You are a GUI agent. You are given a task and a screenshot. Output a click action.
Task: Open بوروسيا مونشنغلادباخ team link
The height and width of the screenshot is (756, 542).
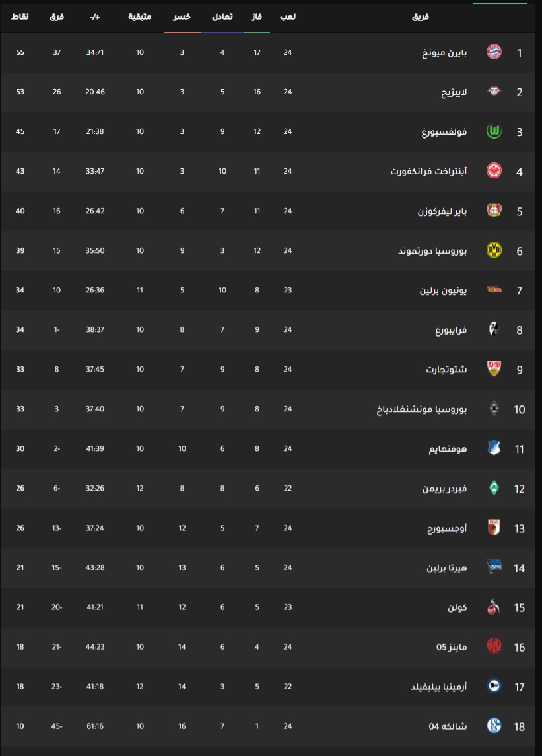[421, 409]
